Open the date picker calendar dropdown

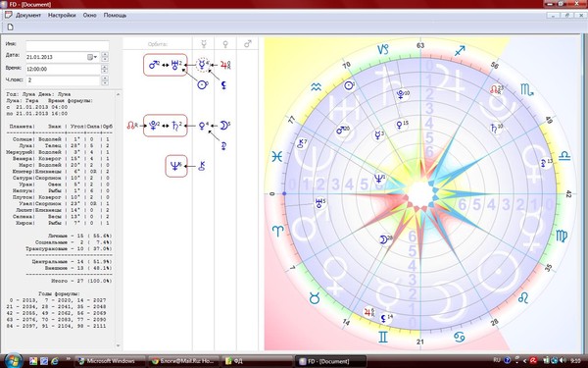pyautogui.click(x=92, y=57)
